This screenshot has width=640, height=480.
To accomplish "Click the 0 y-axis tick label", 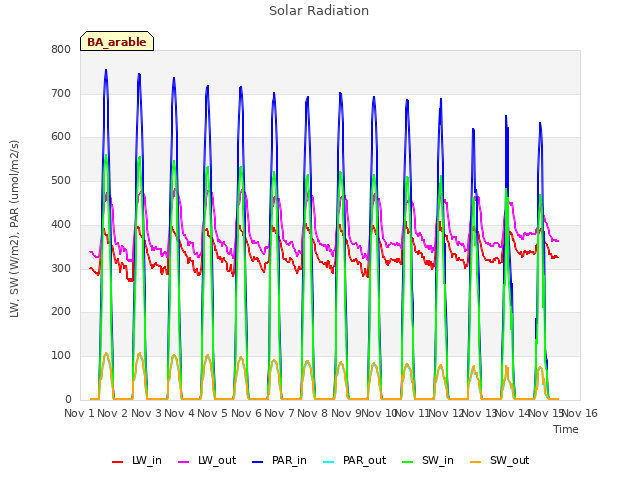I will (68, 400).
